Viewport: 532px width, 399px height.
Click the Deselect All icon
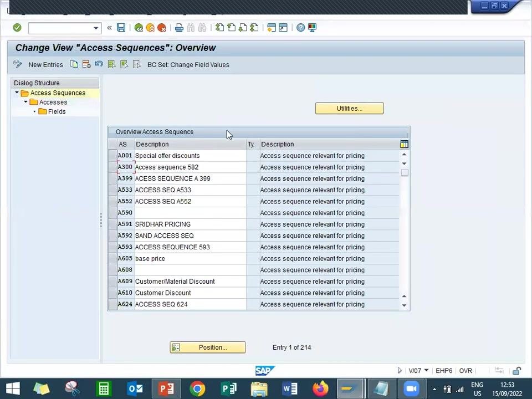click(x=137, y=64)
